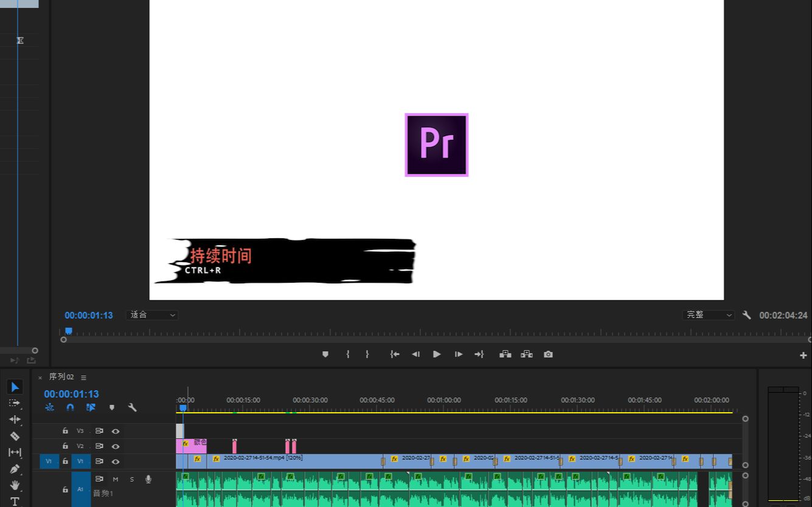The height and width of the screenshot is (507, 812).
Task: Select the Hand tool
Action: pos(15,485)
